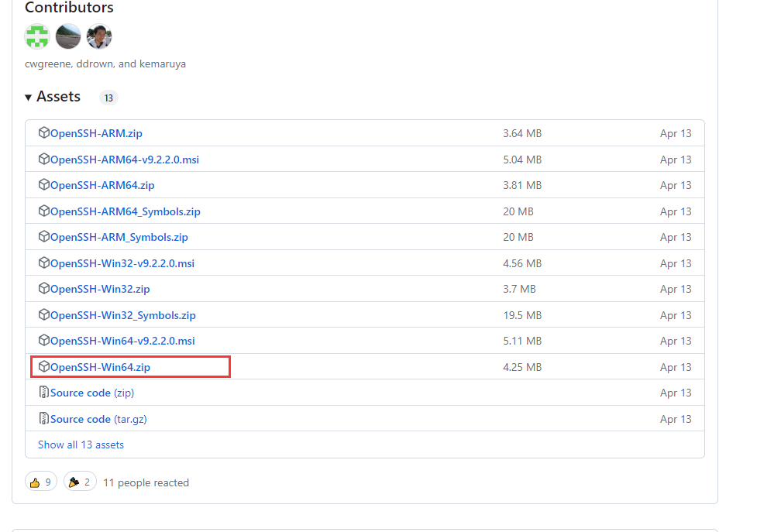
Task: Click the package icon beside OpenSSH-ARM.zip
Action: coord(44,132)
